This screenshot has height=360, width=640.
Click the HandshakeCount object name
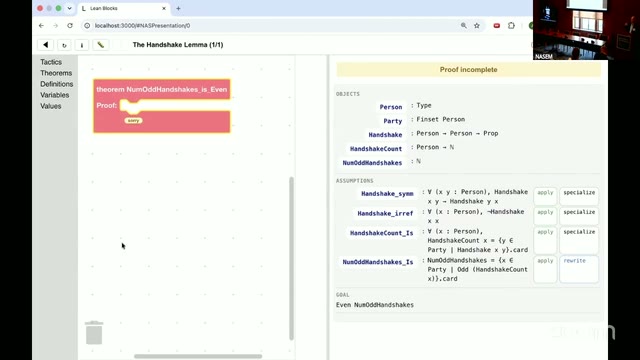click(x=376, y=149)
